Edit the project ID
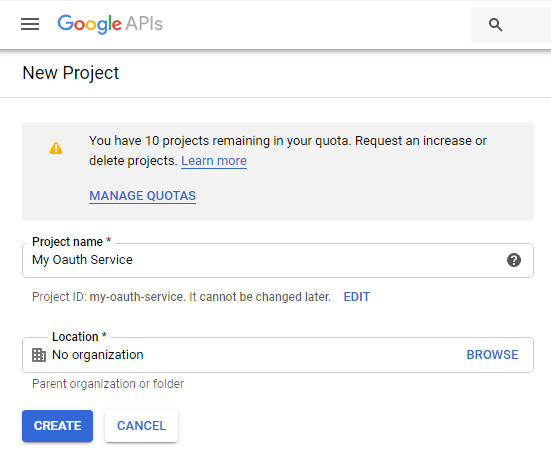The height and width of the screenshot is (455, 551). click(x=357, y=297)
